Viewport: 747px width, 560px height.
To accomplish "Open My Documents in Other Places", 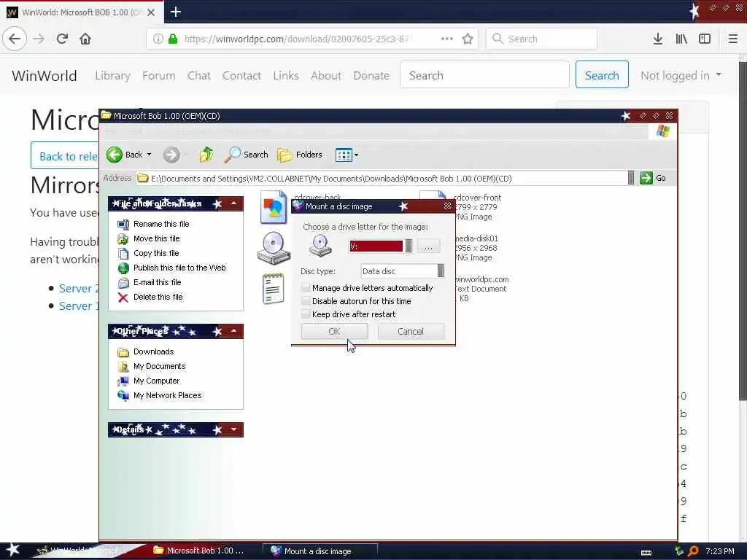I will [x=159, y=366].
